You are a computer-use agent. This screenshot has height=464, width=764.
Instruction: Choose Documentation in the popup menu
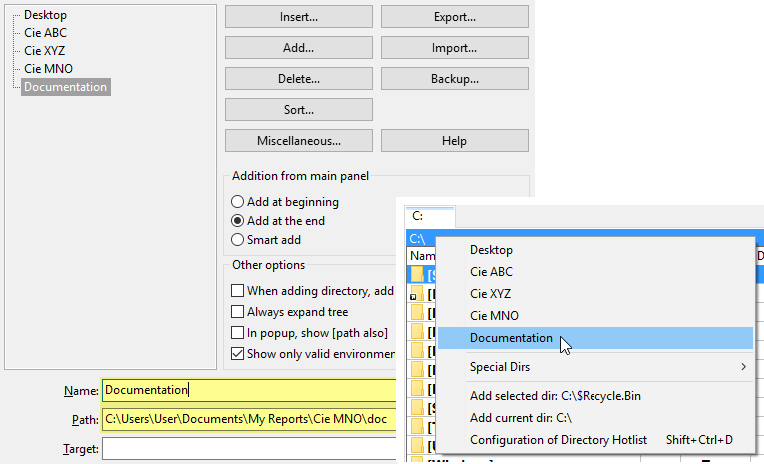[x=511, y=338]
